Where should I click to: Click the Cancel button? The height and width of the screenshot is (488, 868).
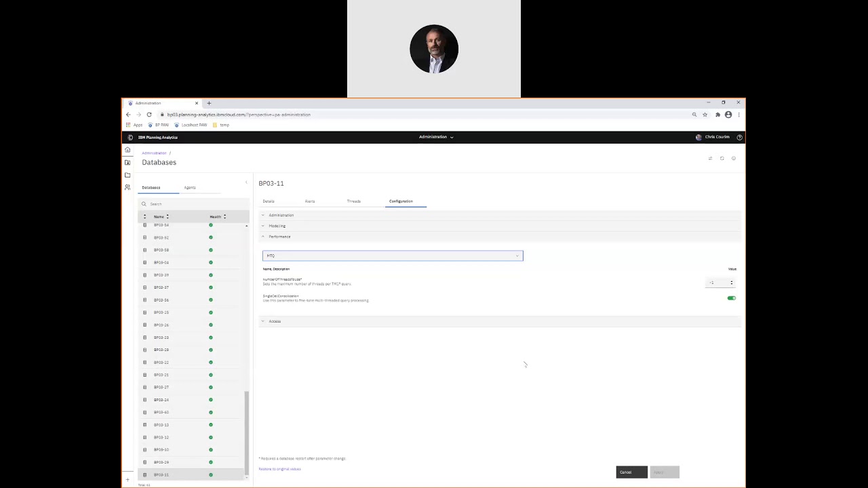[x=631, y=472]
